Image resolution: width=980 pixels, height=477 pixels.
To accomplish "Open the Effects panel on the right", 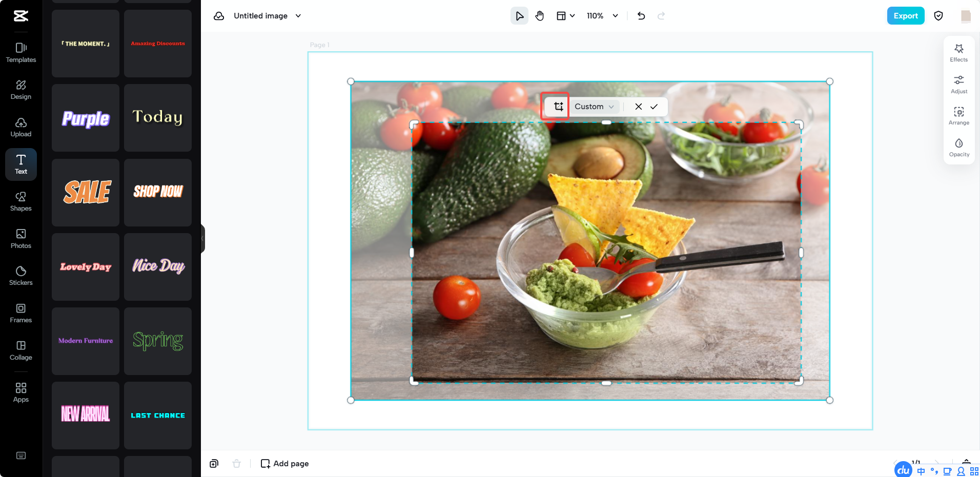I will coord(959,52).
